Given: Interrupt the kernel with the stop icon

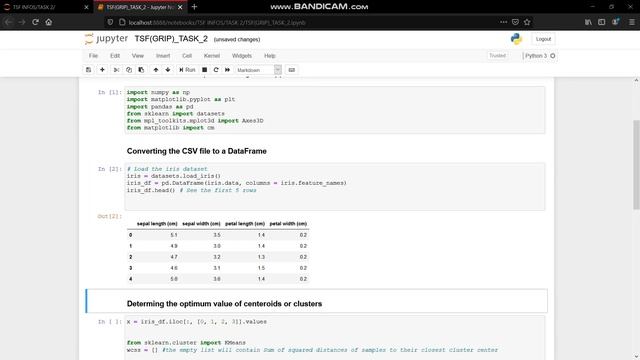Looking at the screenshot, I should pos(204,70).
